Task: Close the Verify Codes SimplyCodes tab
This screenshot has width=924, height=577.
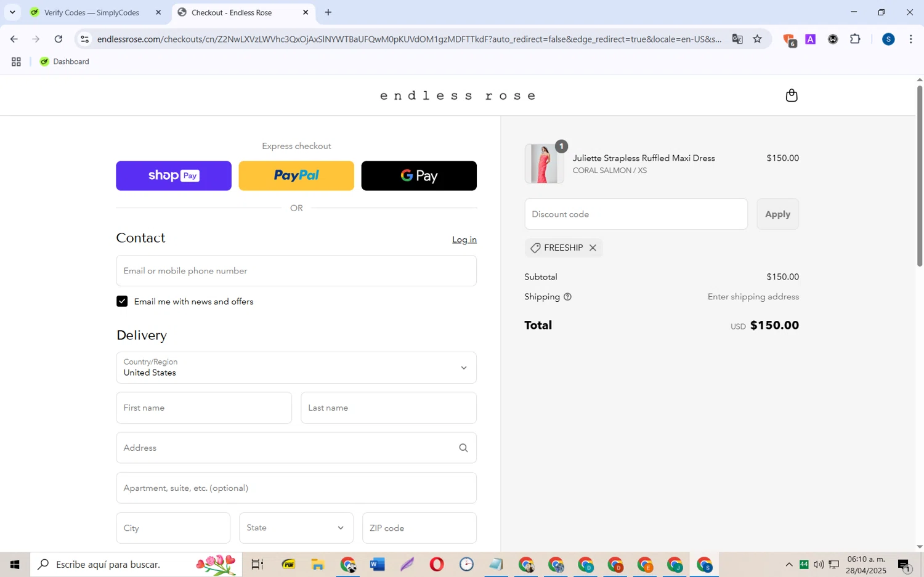Action: tap(158, 12)
